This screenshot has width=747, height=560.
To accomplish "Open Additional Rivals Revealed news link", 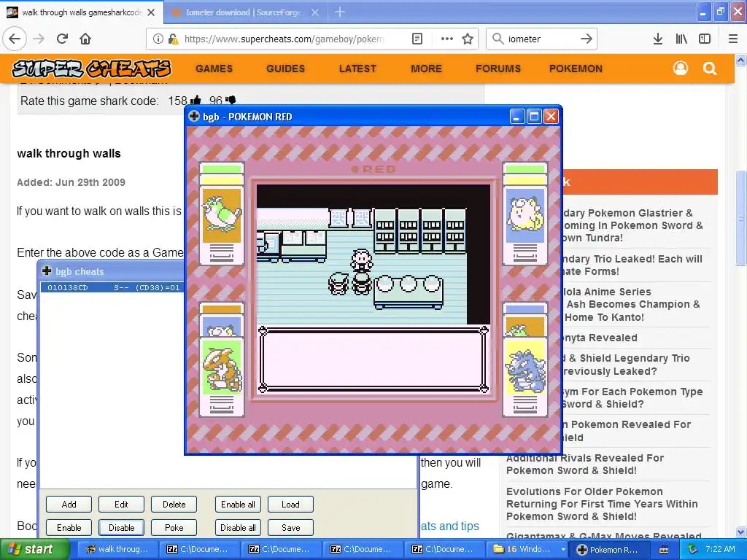I will click(584, 464).
